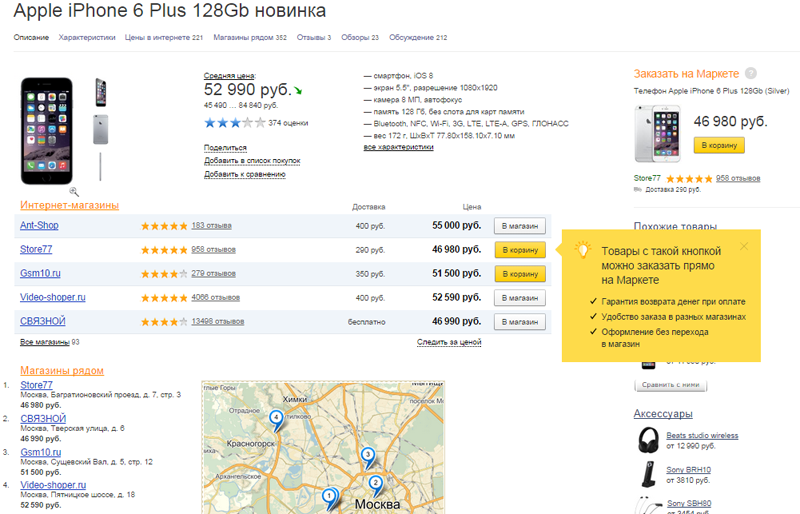Screen dimensions: 800x514
Task: Click СВЯЗНОЙ star rating in shop table
Action: 164,322
